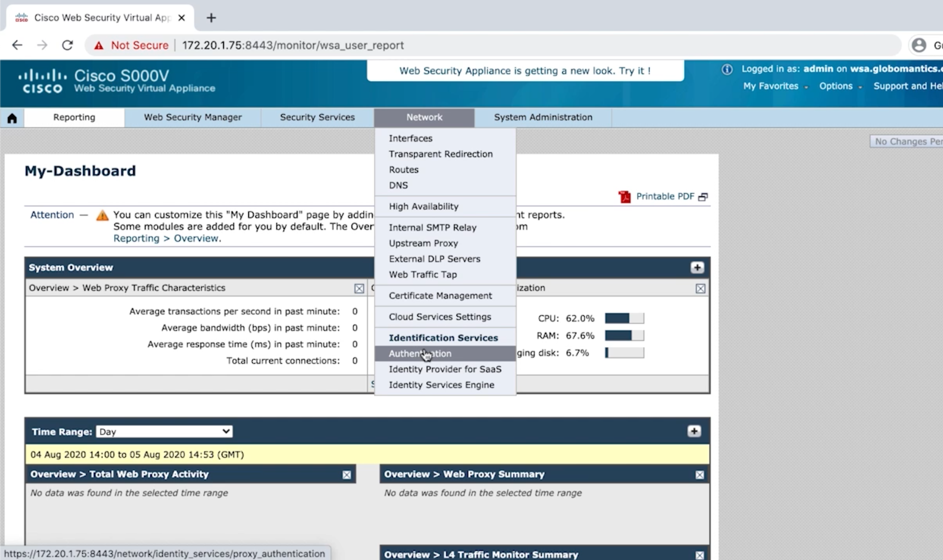The height and width of the screenshot is (560, 943).
Task: Click the CPU 62.0% value
Action: [x=580, y=318]
